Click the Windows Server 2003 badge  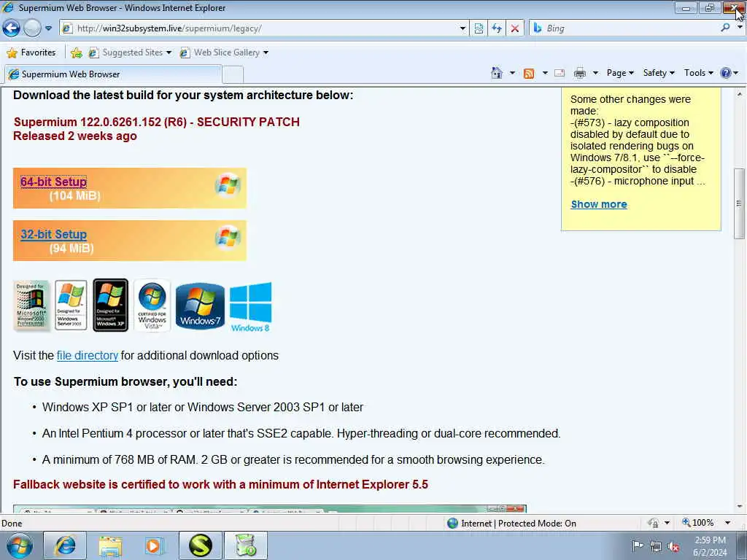71,306
